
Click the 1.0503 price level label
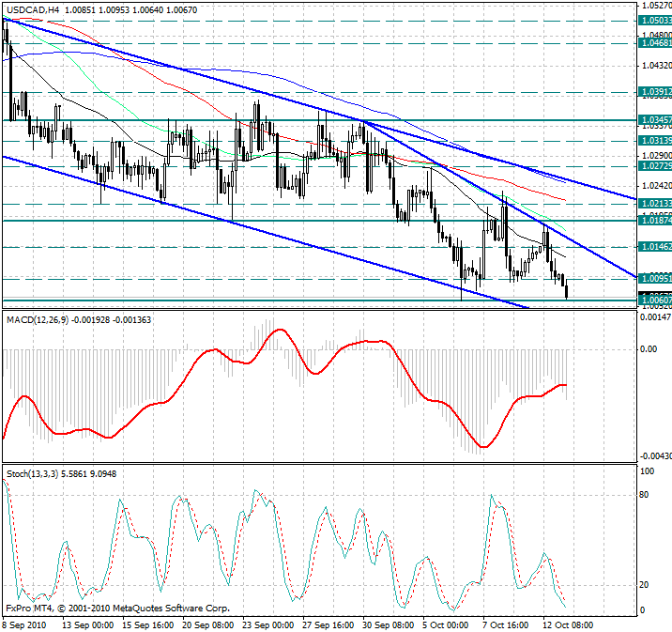pos(655,20)
